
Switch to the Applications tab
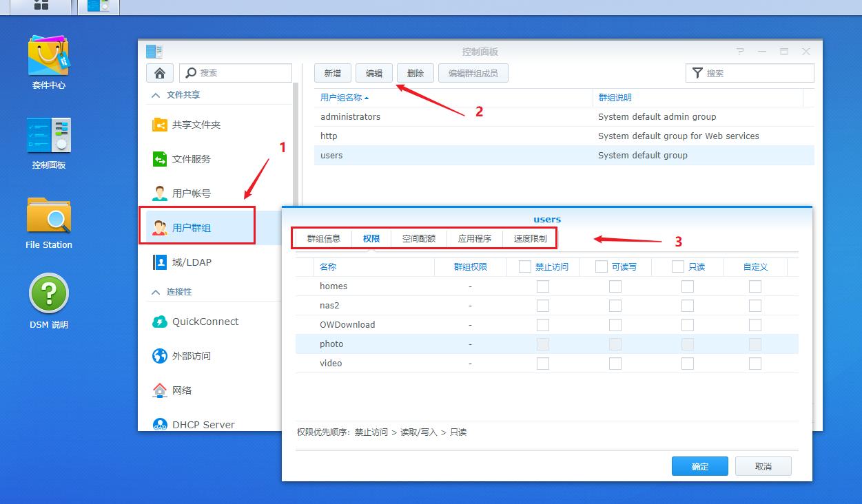(x=475, y=239)
